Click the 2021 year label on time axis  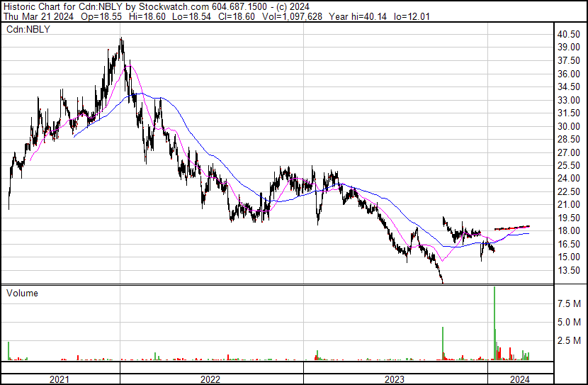(60, 379)
